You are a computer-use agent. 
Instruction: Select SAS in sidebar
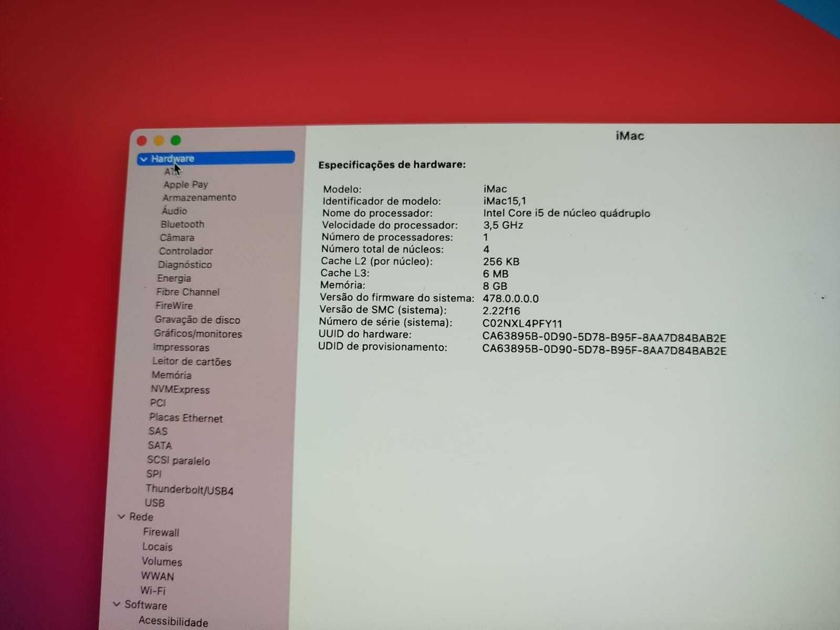(x=157, y=431)
